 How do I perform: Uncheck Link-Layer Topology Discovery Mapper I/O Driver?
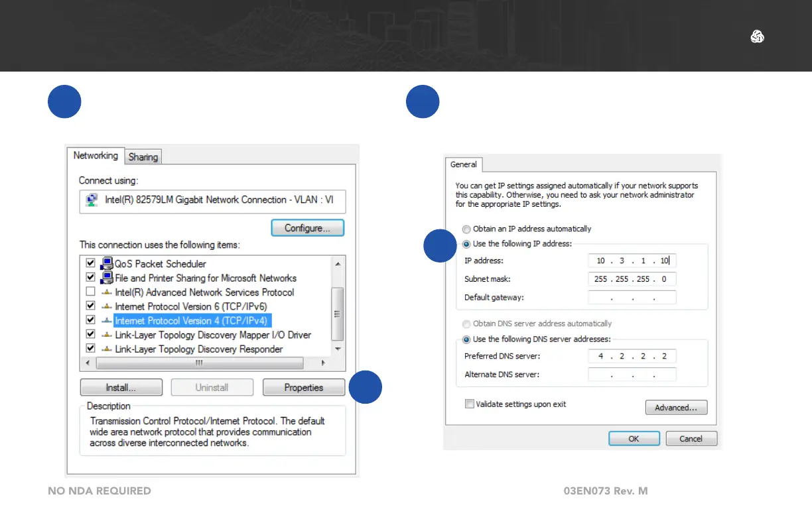90,335
